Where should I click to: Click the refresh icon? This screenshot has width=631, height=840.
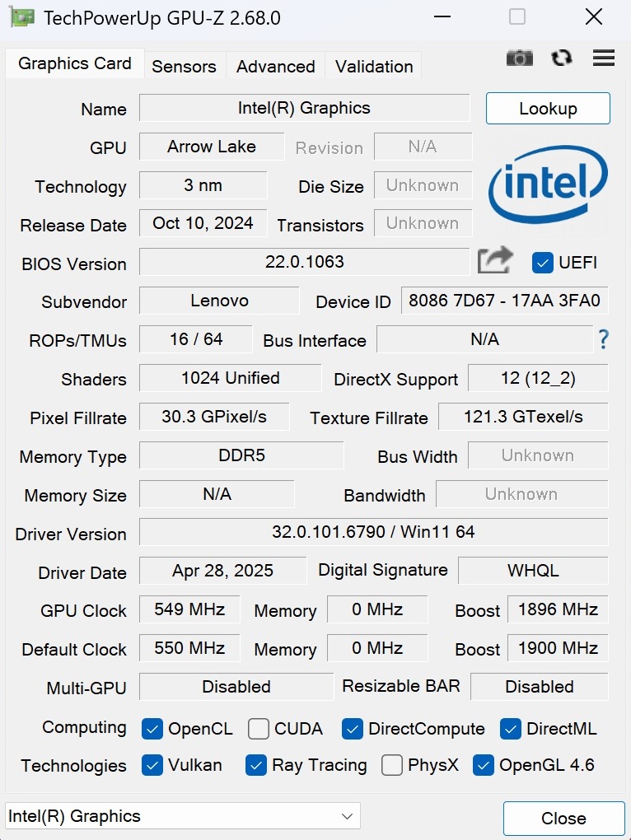pos(562,58)
